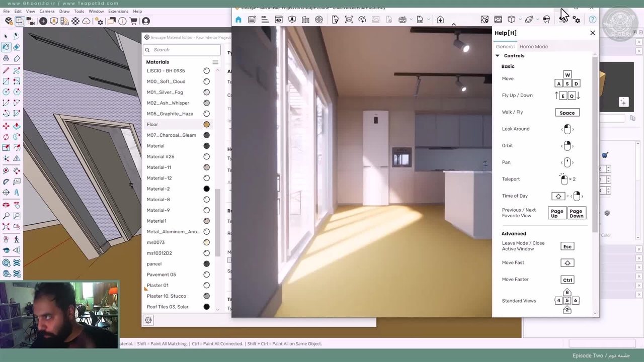Viewport: 644px width, 362px height.
Task: Click the Material-2 black color swatch
Action: tap(206, 189)
